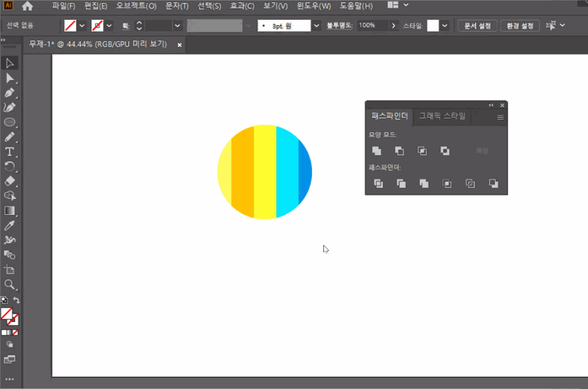The height and width of the screenshot is (389, 588).
Task: Select the Pen tool in toolbar
Action: (x=9, y=93)
